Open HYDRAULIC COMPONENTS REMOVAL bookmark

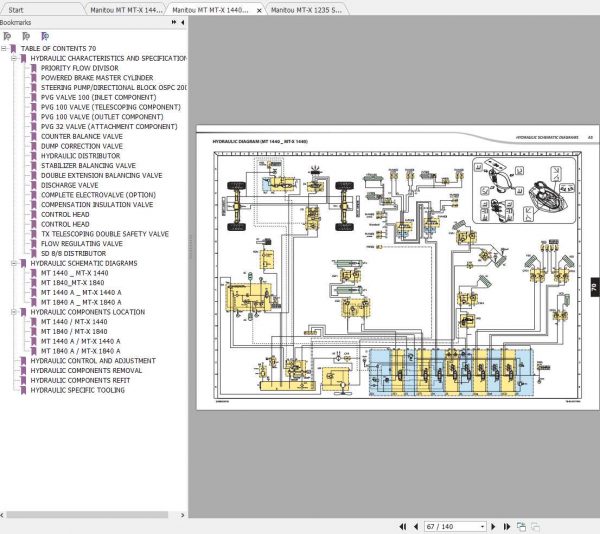click(x=86, y=370)
